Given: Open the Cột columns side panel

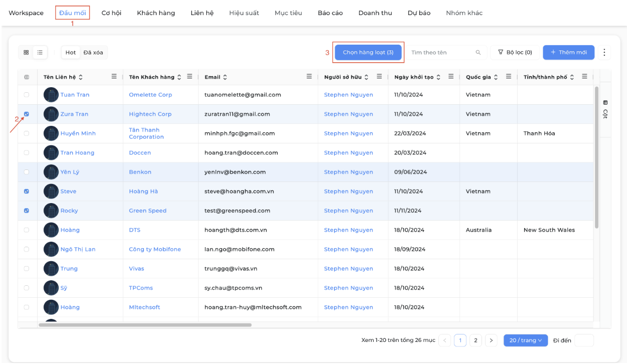Looking at the screenshot, I should click(x=605, y=110).
